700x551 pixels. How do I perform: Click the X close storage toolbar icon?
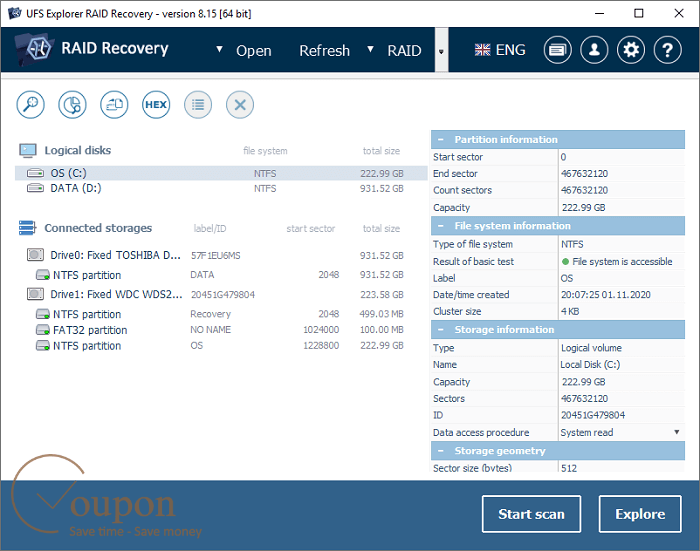coord(240,105)
